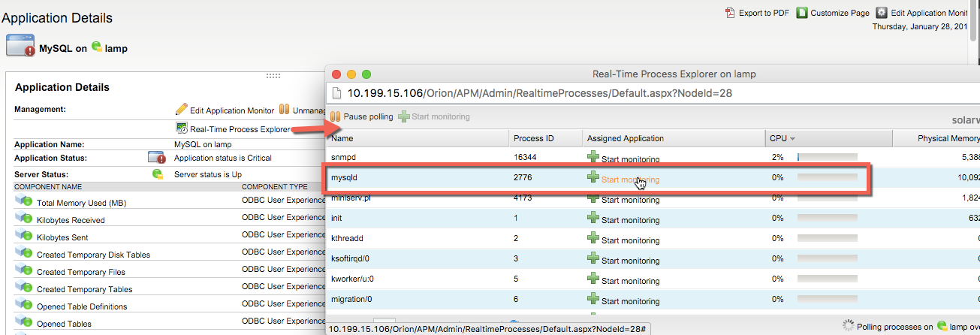Screen dimensions: 980x335
Task: Click the Pause polling icon
Action: pos(335,116)
